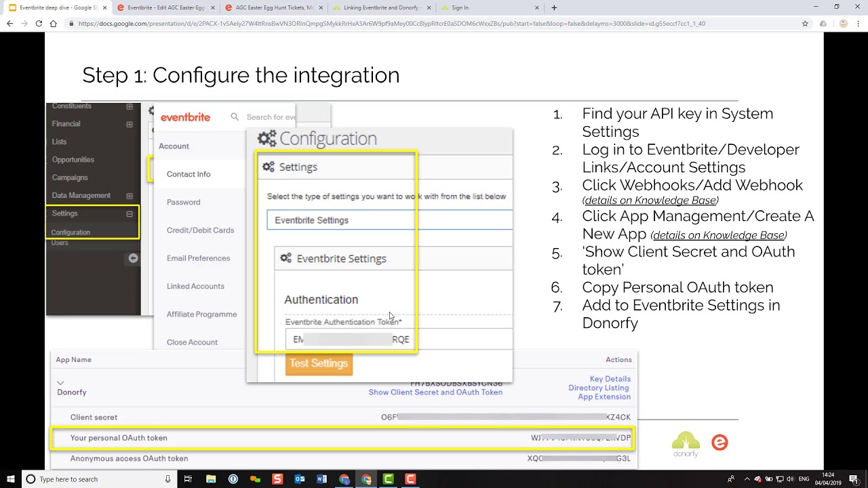
Task: Open Task View in the taskbar
Action: (188, 479)
